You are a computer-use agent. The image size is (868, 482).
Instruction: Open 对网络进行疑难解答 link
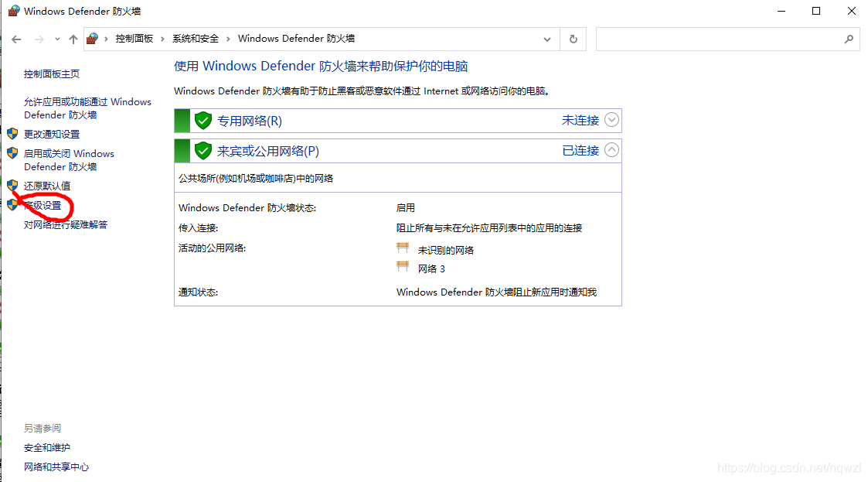click(66, 225)
